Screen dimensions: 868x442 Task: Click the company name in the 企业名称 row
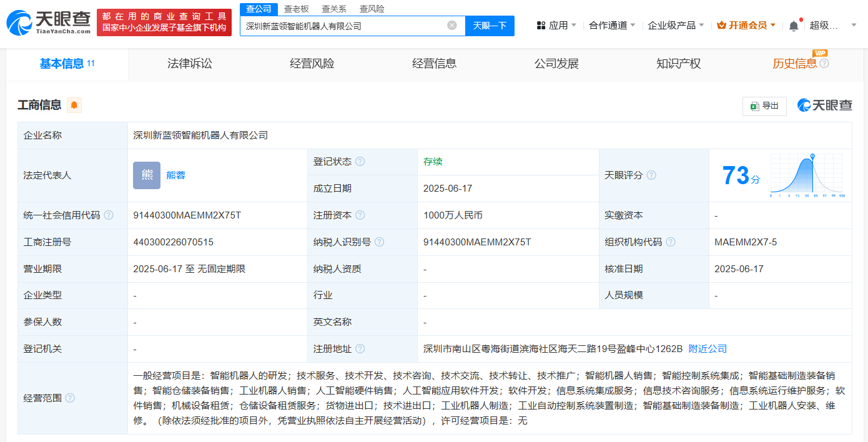(x=200, y=135)
